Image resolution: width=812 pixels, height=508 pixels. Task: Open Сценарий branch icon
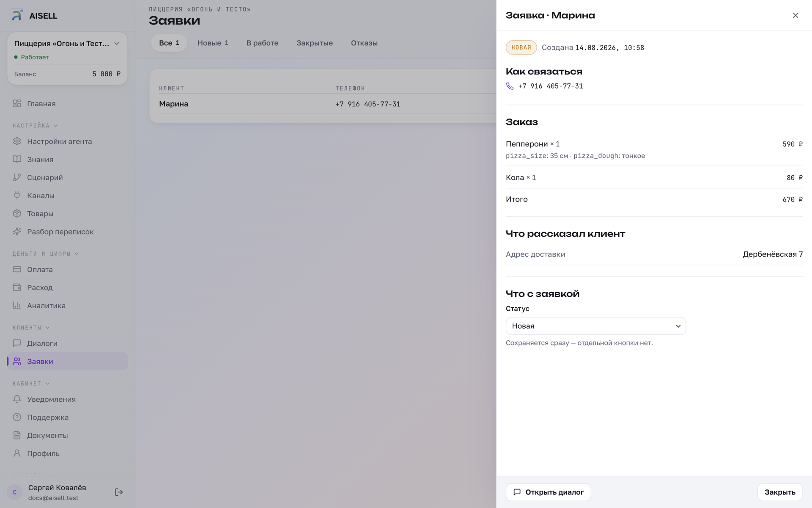tap(17, 177)
